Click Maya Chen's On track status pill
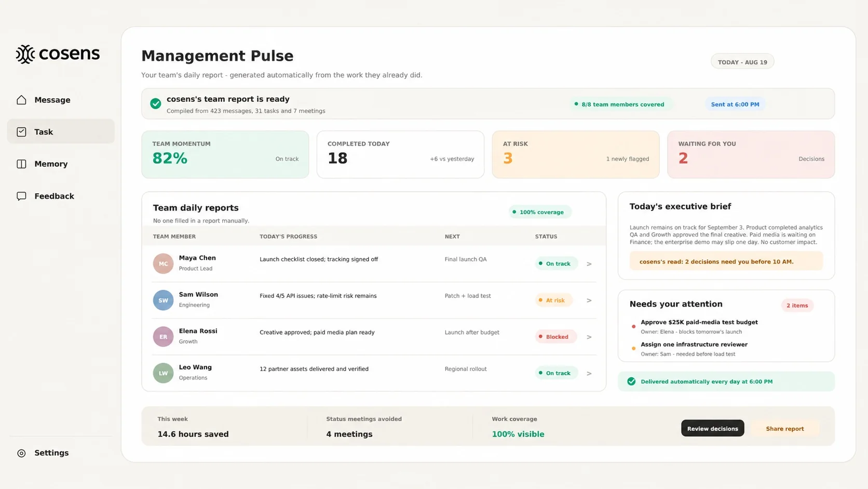868x489 pixels. [557, 263]
